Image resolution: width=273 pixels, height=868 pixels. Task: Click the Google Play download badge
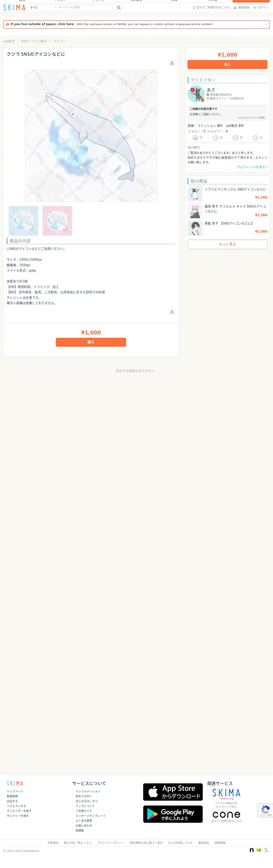click(x=173, y=814)
